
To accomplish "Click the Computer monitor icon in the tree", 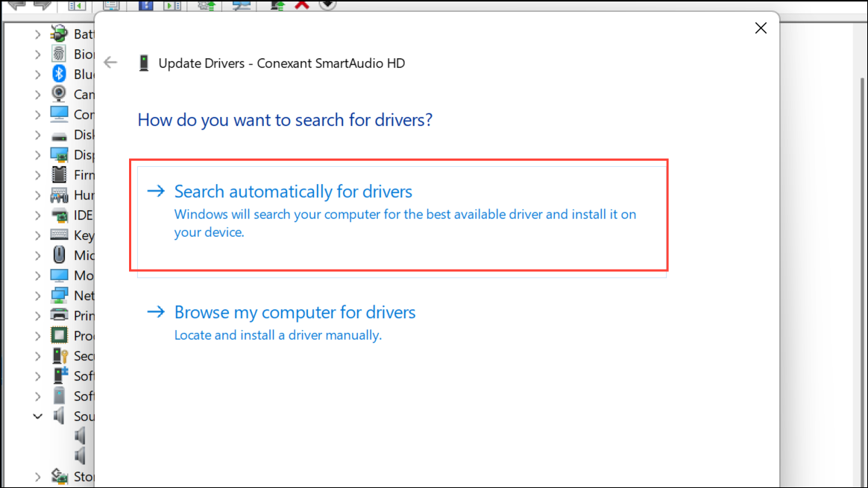I will [59, 114].
